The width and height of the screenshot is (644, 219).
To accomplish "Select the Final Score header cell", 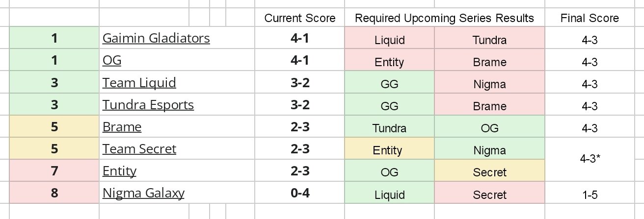I will tap(589, 19).
